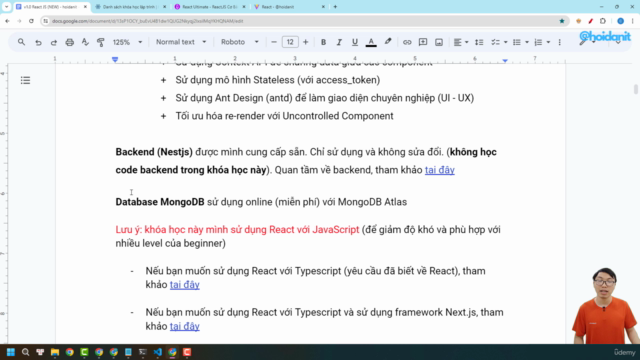Open the search menus magnifier tool
640x360 pixels.
21,42
